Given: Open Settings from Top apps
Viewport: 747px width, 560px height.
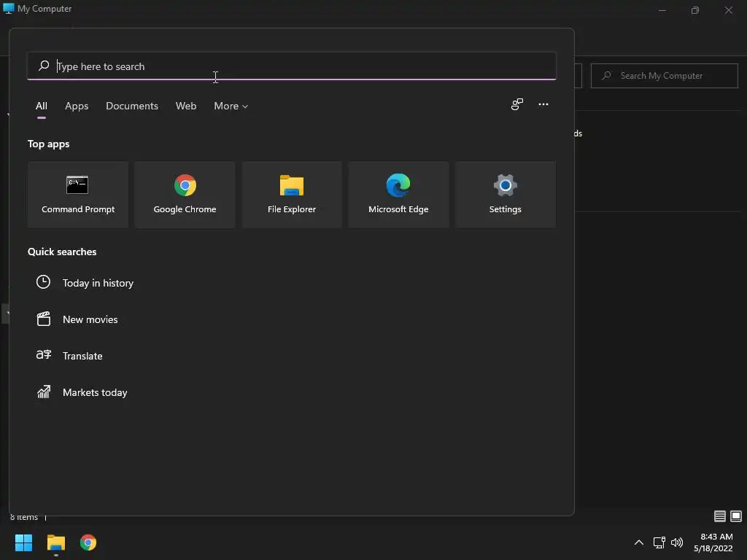Looking at the screenshot, I should [505, 194].
